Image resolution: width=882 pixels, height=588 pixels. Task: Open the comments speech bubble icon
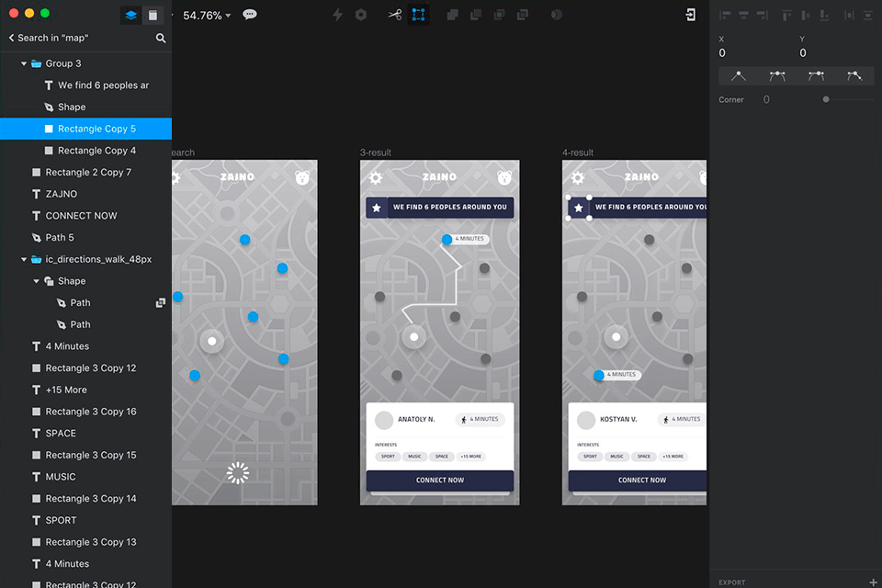[250, 15]
